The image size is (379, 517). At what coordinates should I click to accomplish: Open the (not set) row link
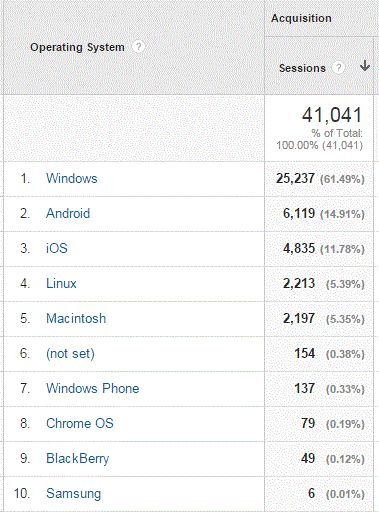pyautogui.click(x=70, y=353)
